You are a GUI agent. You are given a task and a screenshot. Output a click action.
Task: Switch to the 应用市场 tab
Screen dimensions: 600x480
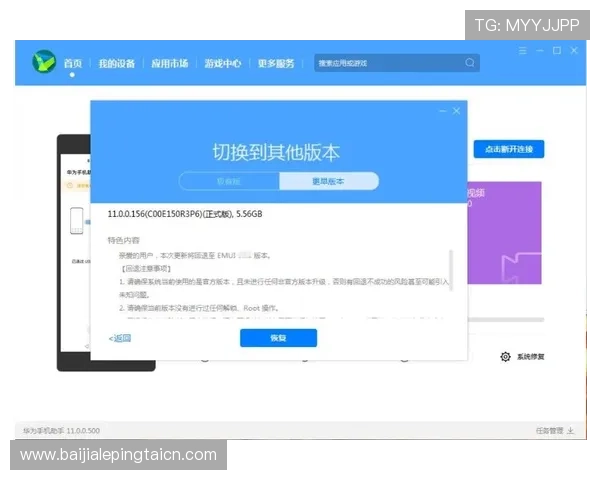tap(170, 63)
